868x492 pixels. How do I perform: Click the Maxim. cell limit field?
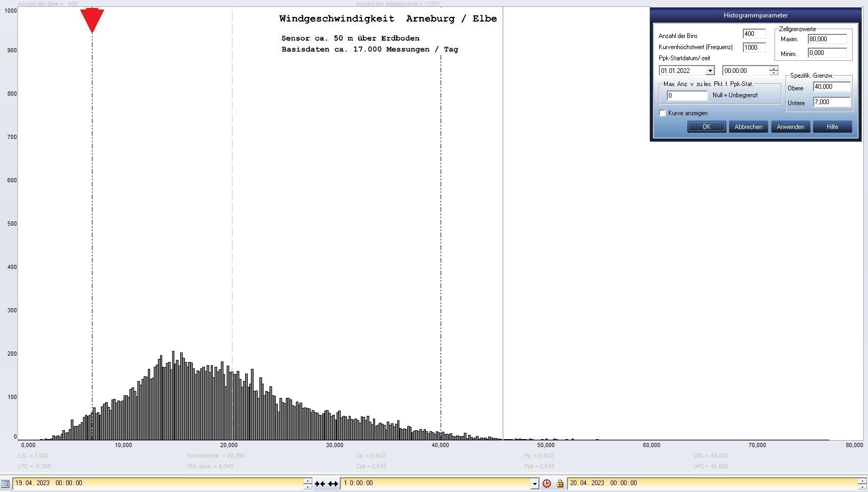tap(827, 39)
